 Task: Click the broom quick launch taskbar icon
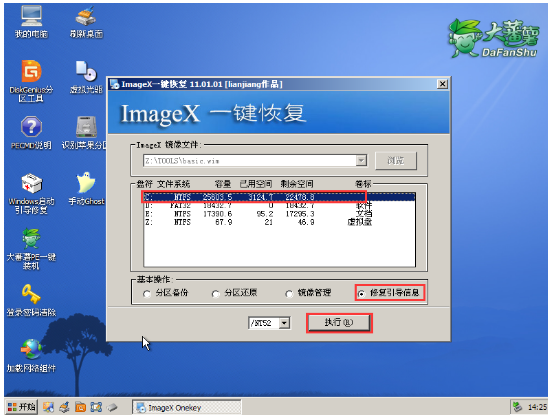click(64, 407)
